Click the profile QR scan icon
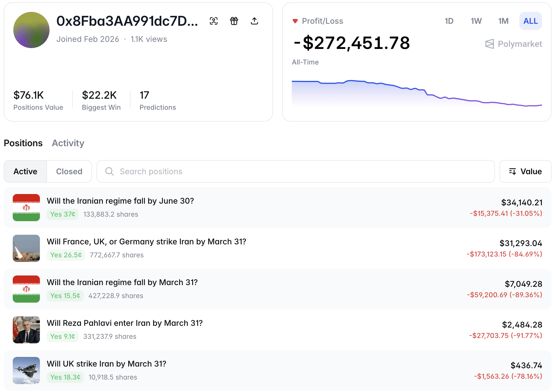557x392 pixels. [214, 21]
